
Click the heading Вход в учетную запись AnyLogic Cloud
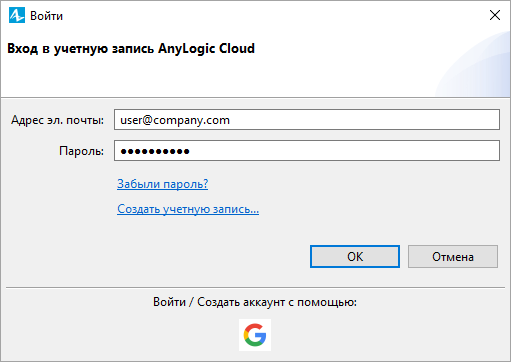tap(131, 49)
